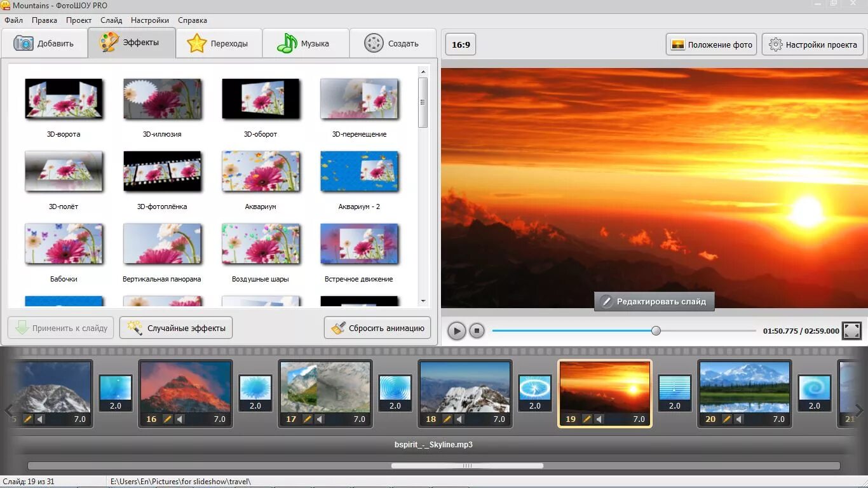Stop the slideshow preview
Viewport: 868px width, 488px height.
[x=477, y=330]
